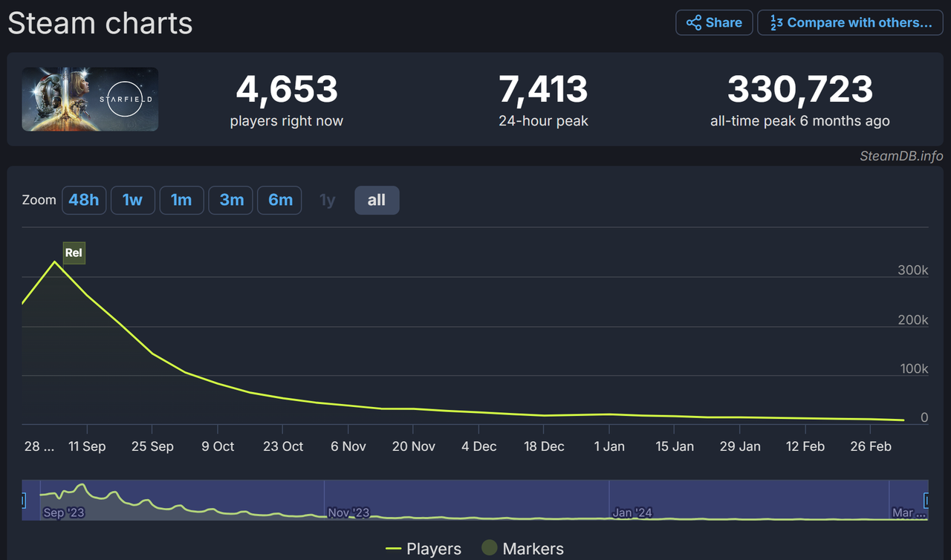Grab the left navigator range handle

tap(25, 501)
